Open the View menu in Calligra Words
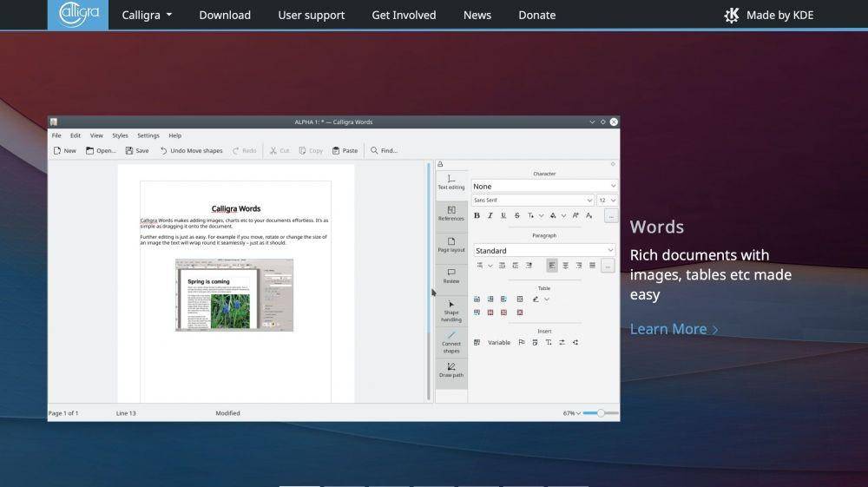 pos(96,135)
